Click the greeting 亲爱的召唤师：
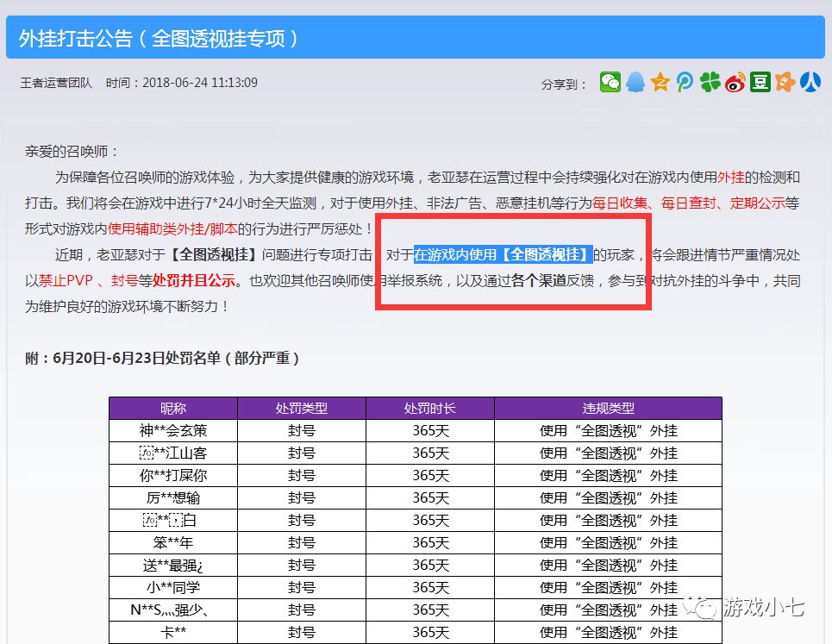This screenshot has height=644, width=832. click(x=72, y=151)
